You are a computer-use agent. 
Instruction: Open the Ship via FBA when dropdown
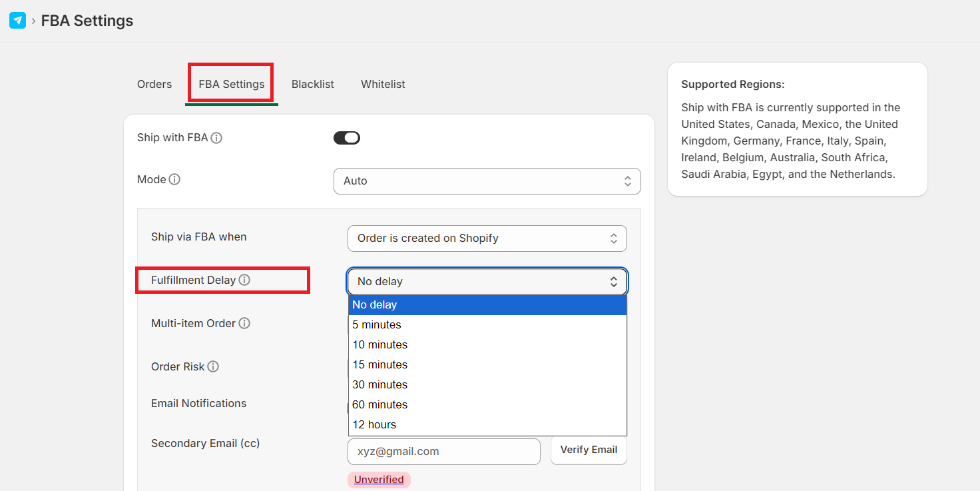[x=487, y=239]
